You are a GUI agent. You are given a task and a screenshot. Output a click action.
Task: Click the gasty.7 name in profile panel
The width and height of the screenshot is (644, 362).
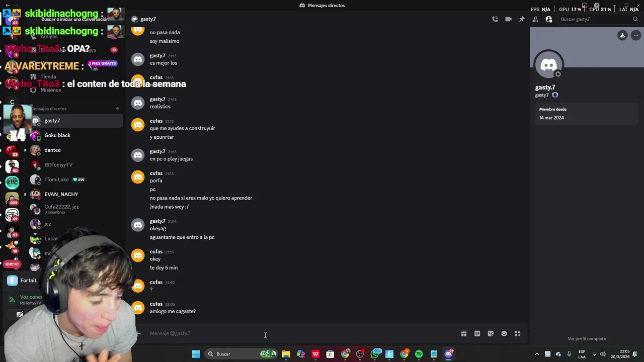545,87
